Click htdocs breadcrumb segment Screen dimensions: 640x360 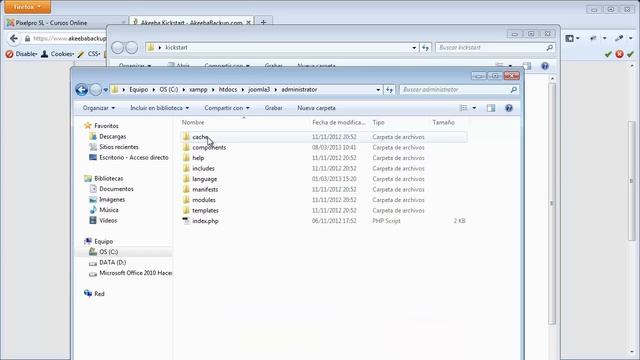point(228,89)
